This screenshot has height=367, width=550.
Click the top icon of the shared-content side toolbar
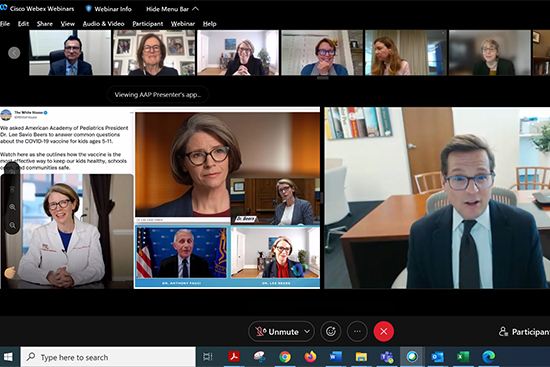coord(12,171)
